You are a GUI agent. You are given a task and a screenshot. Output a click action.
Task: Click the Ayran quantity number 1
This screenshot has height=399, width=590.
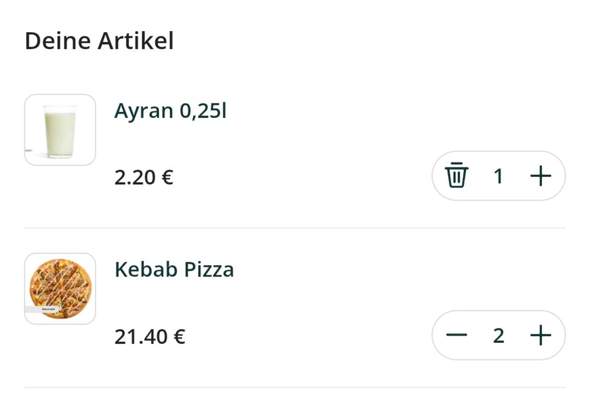(x=499, y=176)
